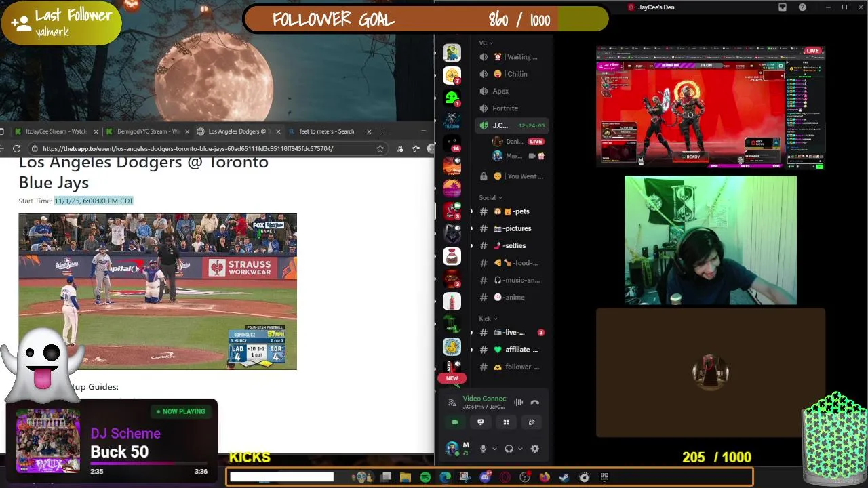The height and width of the screenshot is (488, 868).
Task: Open Firefox from the taskbar
Action: (x=545, y=477)
